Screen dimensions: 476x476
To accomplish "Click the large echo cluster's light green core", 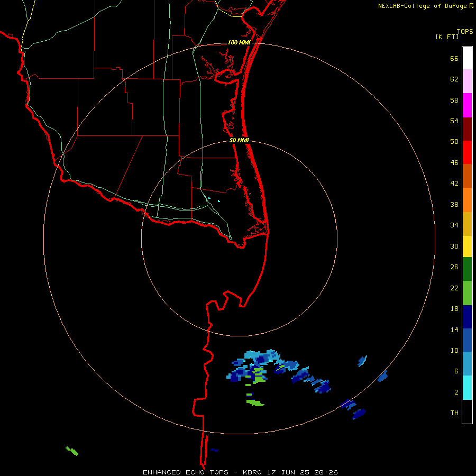I will [x=259, y=377].
